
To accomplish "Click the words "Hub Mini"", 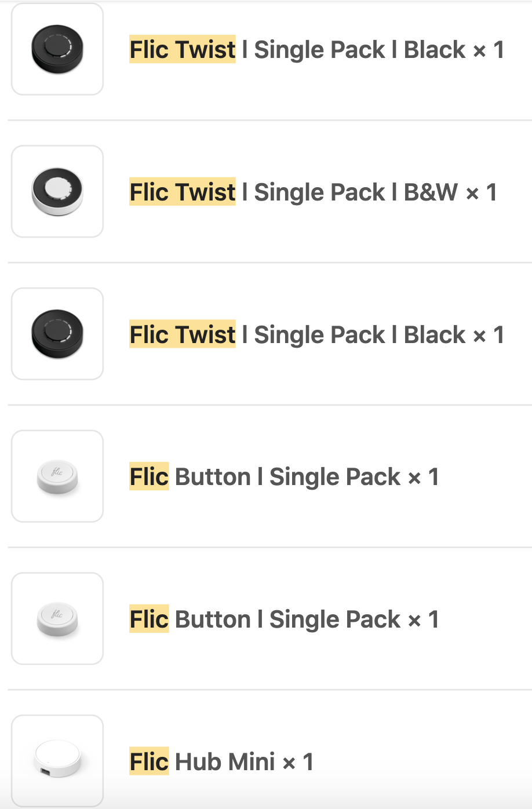I will tap(225, 761).
